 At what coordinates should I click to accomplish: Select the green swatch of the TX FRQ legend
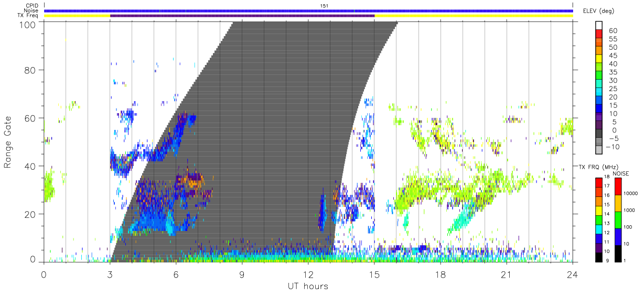coord(598,219)
